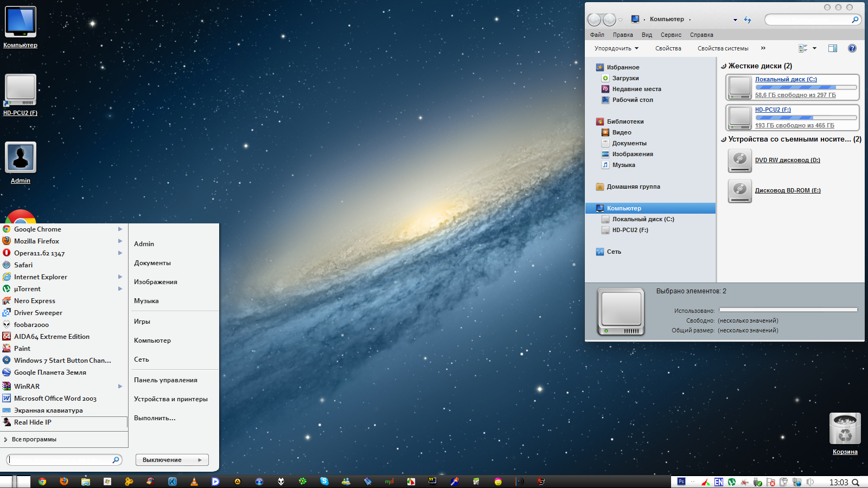
Task: Click the Firefox taskbar icon
Action: click(x=64, y=481)
